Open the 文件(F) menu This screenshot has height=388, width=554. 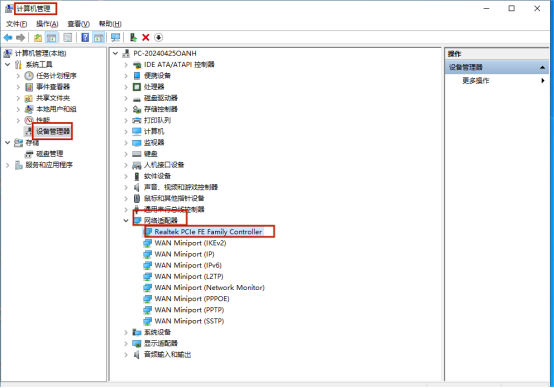pos(16,24)
